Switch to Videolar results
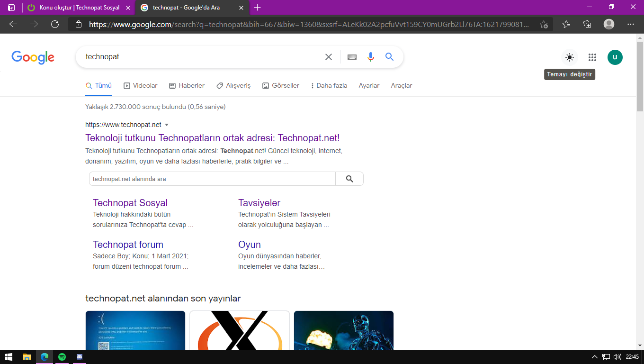Viewport: 644px width, 364px height. [x=140, y=86]
